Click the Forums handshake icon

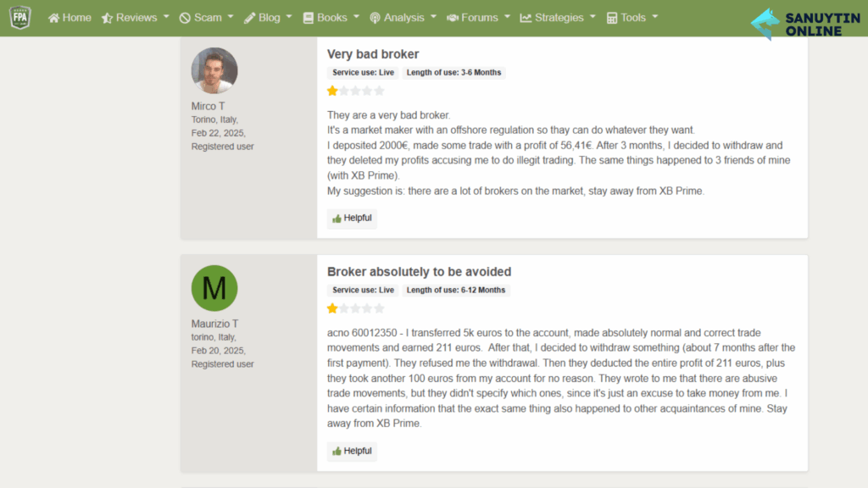point(453,19)
